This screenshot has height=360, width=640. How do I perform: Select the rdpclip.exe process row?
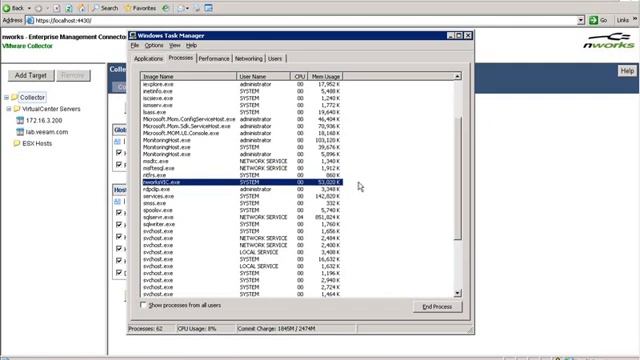tap(242, 189)
